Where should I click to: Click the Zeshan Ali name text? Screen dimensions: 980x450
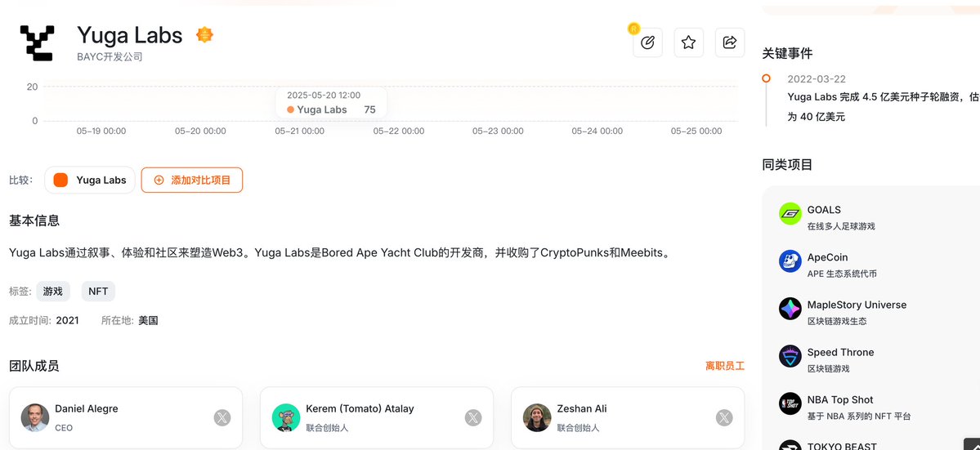pos(582,409)
